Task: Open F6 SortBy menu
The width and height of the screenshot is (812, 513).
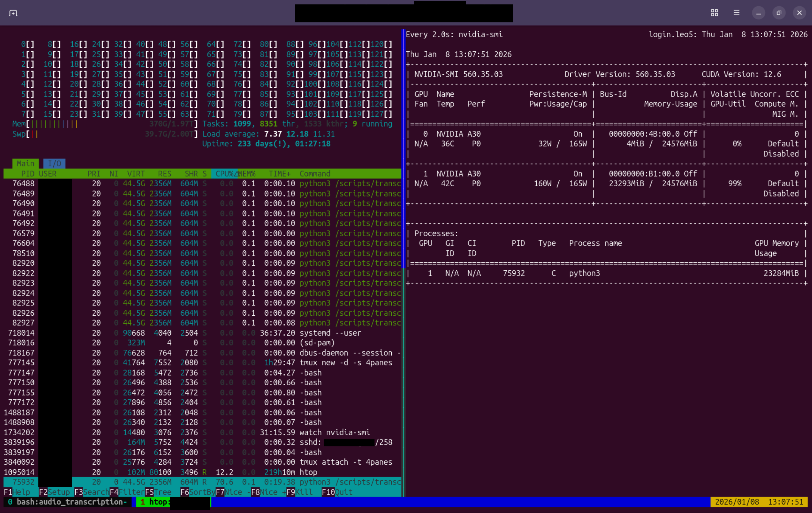Action: coord(197,492)
